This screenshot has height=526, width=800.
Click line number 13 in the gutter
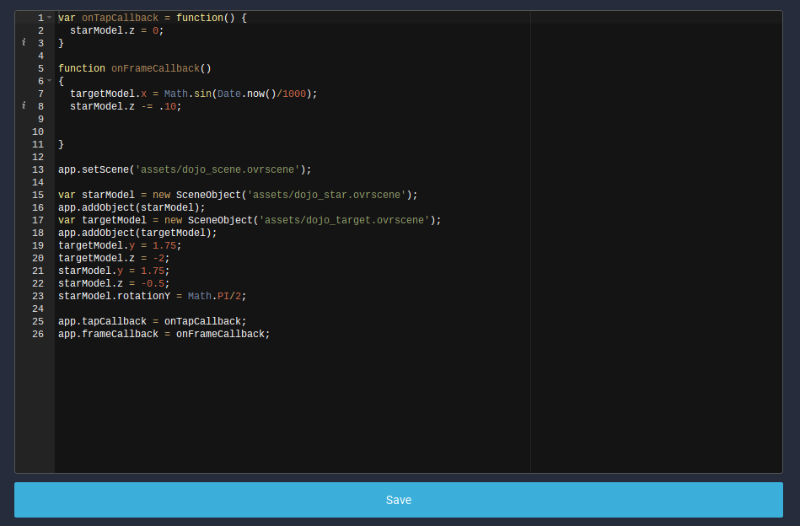click(38, 169)
